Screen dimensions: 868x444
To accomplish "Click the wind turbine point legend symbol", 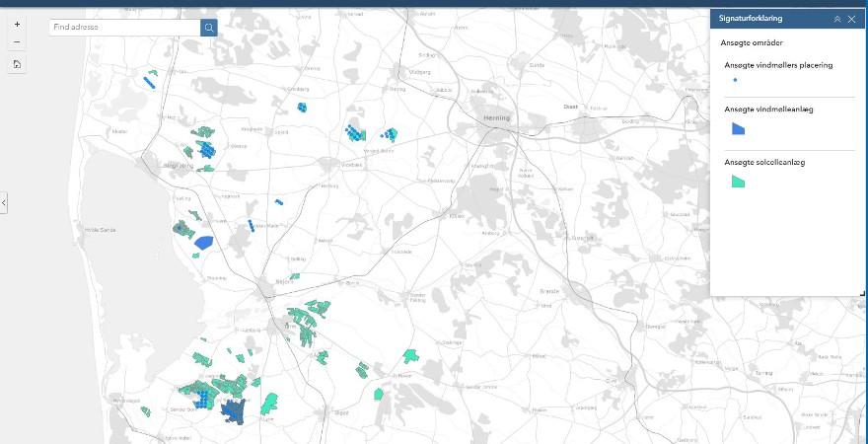I will [x=735, y=80].
